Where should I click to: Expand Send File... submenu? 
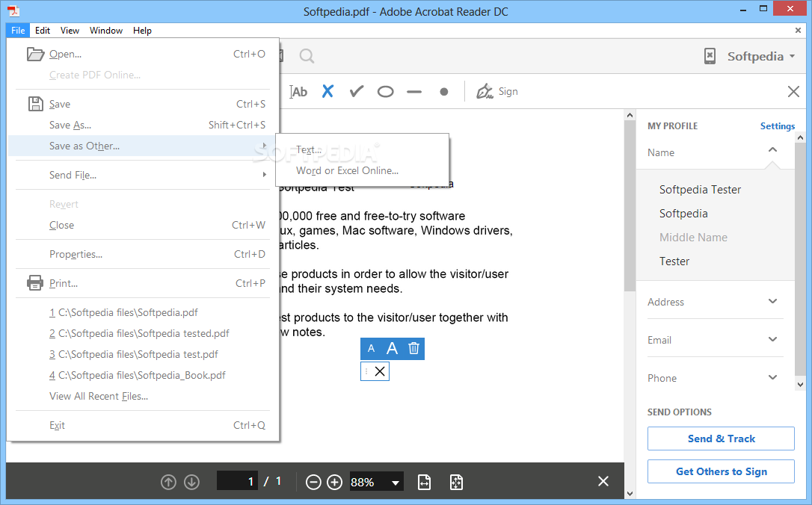click(144, 175)
